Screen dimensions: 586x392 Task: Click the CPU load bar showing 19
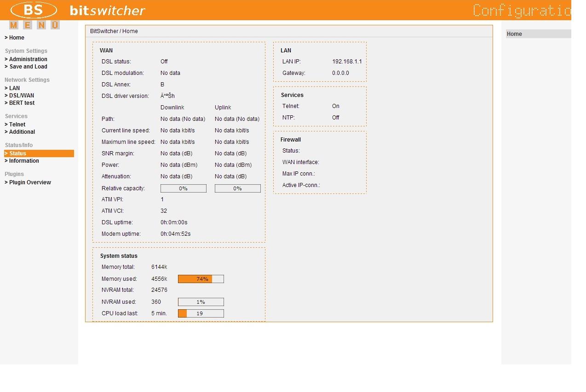pyautogui.click(x=201, y=313)
